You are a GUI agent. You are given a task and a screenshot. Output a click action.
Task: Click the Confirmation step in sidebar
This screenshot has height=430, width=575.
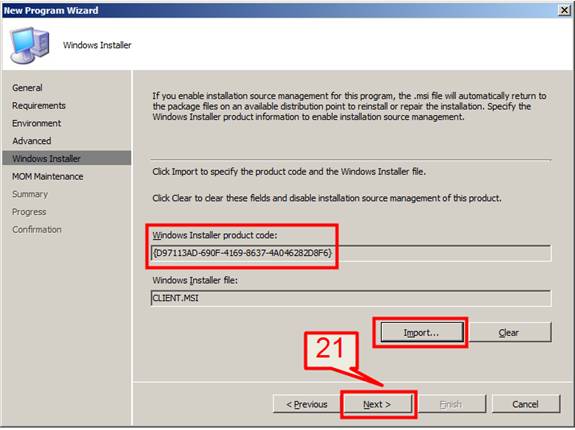37,229
